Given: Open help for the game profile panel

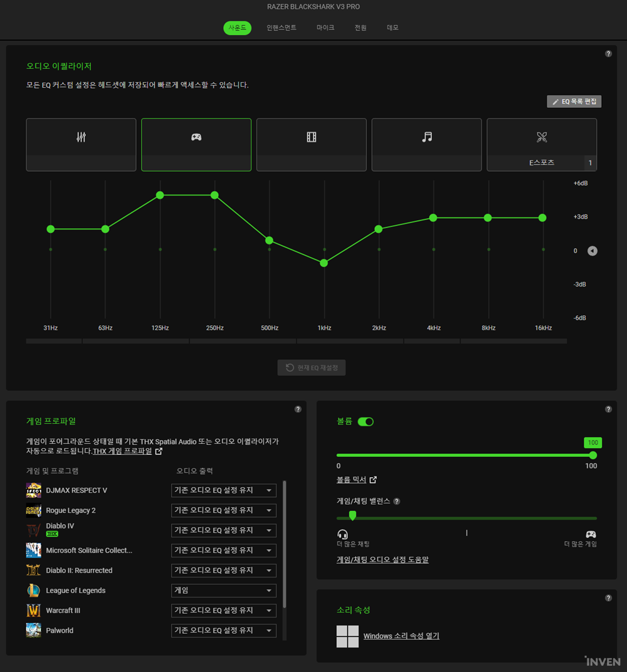Looking at the screenshot, I should [x=298, y=409].
